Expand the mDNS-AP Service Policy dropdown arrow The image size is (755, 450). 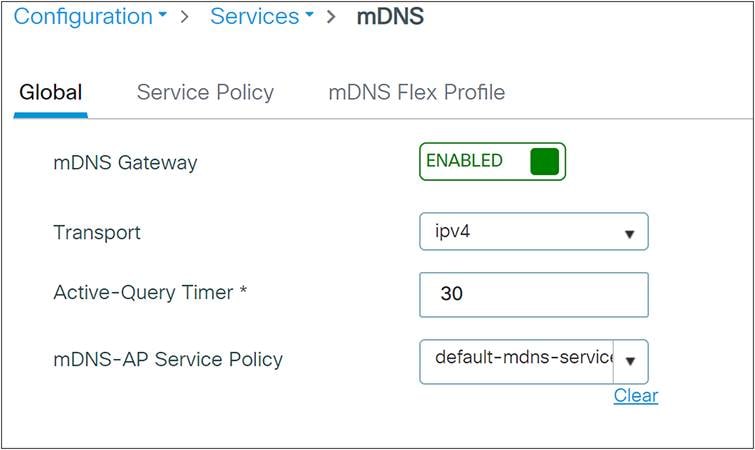(630, 361)
